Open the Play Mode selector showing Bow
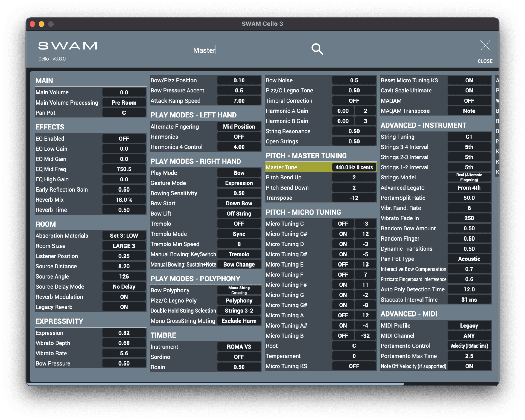Image resolution: width=525 pixels, height=420 pixels. [x=239, y=173]
